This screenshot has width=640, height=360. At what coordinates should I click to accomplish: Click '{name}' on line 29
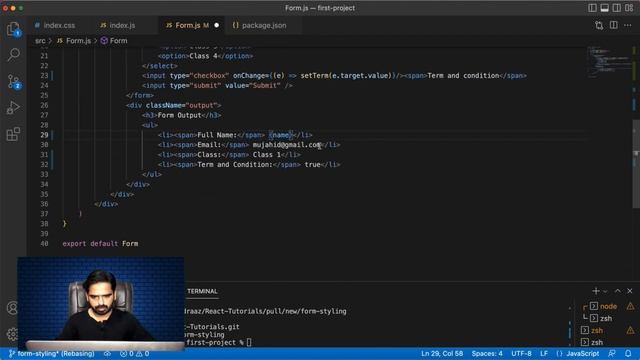[x=281, y=135]
